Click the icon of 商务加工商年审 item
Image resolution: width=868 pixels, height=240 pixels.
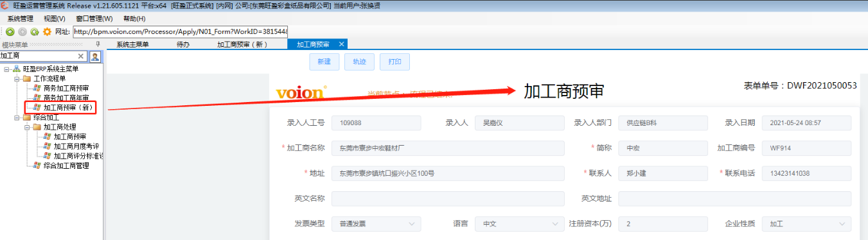pos(37,98)
